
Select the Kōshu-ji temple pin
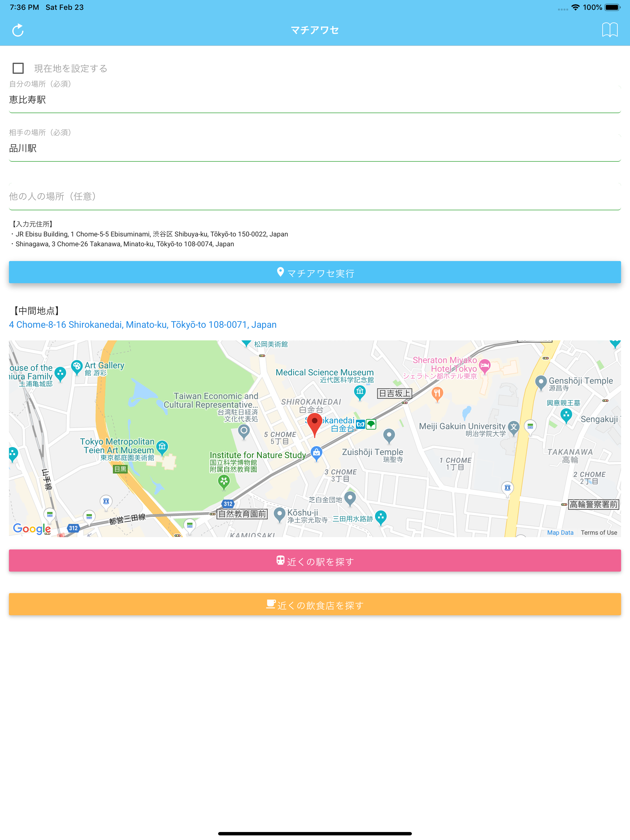click(279, 515)
